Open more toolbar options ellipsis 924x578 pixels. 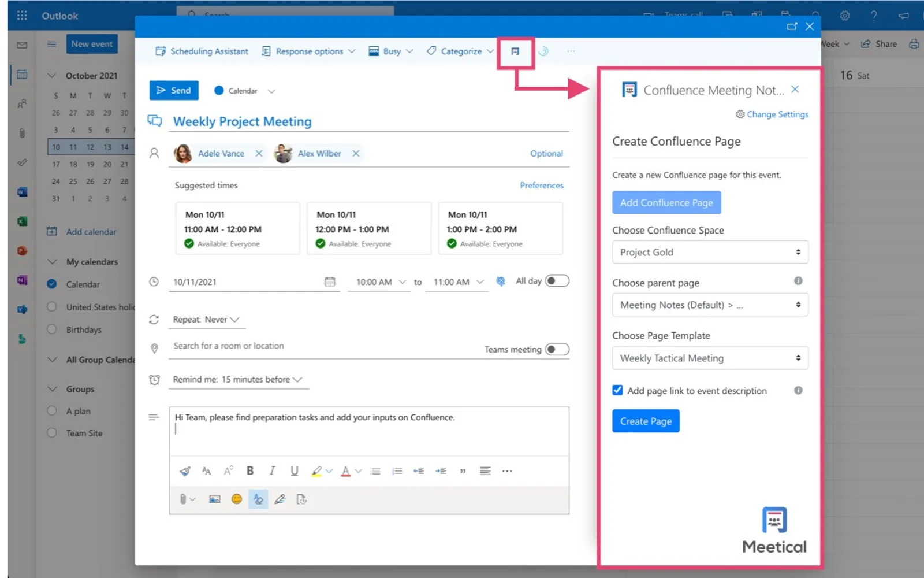(571, 51)
